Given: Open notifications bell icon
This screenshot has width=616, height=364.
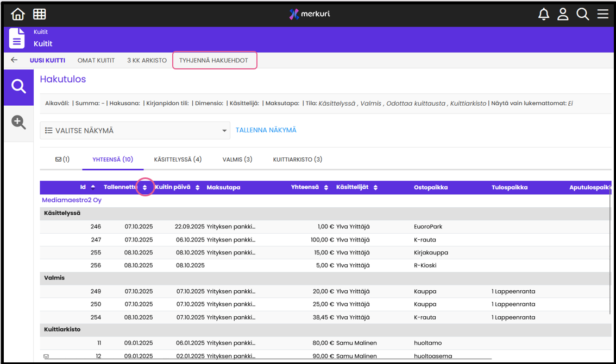Looking at the screenshot, I should [x=543, y=15].
